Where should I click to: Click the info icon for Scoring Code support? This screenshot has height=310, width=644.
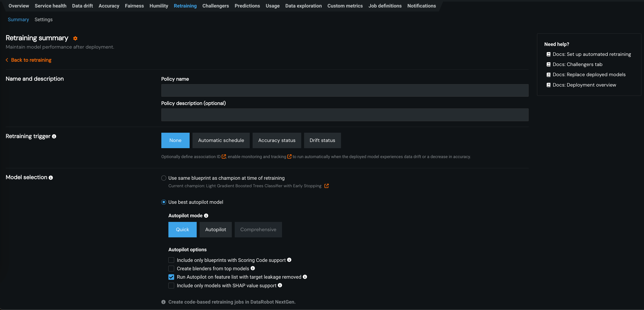[x=289, y=260]
